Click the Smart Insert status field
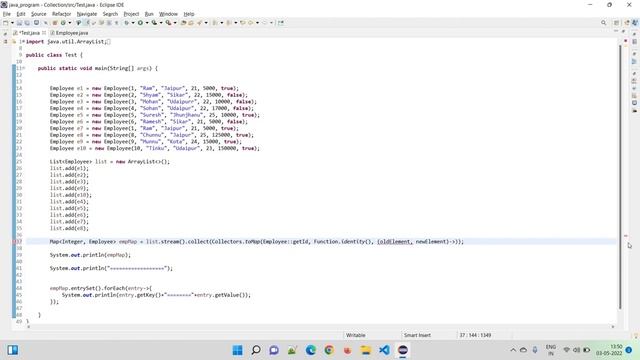 tap(417, 335)
